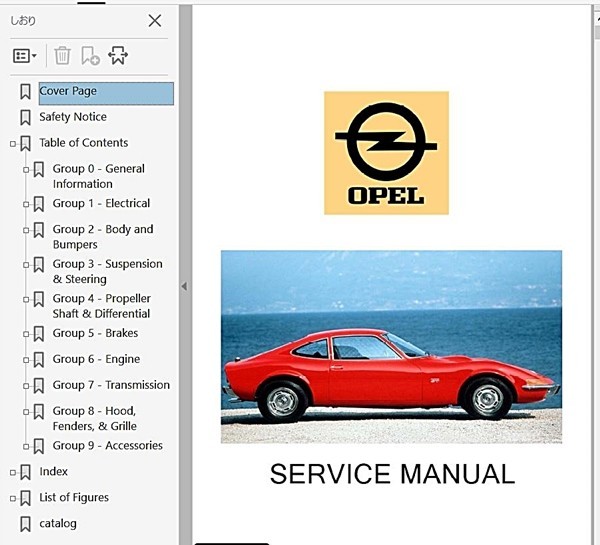Go to Group 4 - Propeller Shaft & Differential
This screenshot has height=545, width=600.
coord(102,306)
